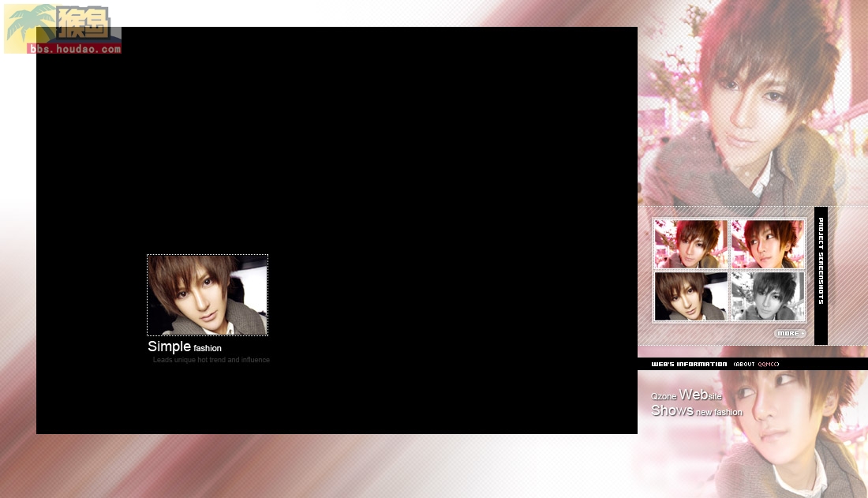Viewport: 868px width, 498px height.
Task: Click the 'Qzone Website' text
Action: click(687, 395)
